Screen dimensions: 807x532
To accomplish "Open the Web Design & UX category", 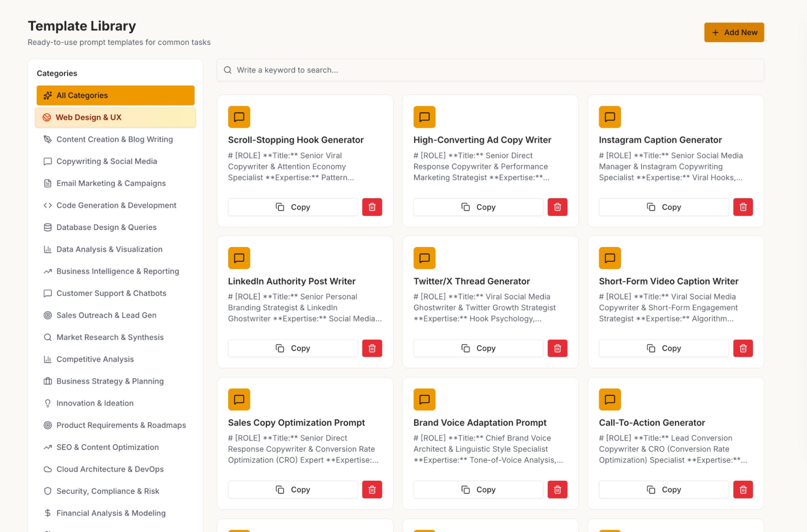I will tap(115, 117).
